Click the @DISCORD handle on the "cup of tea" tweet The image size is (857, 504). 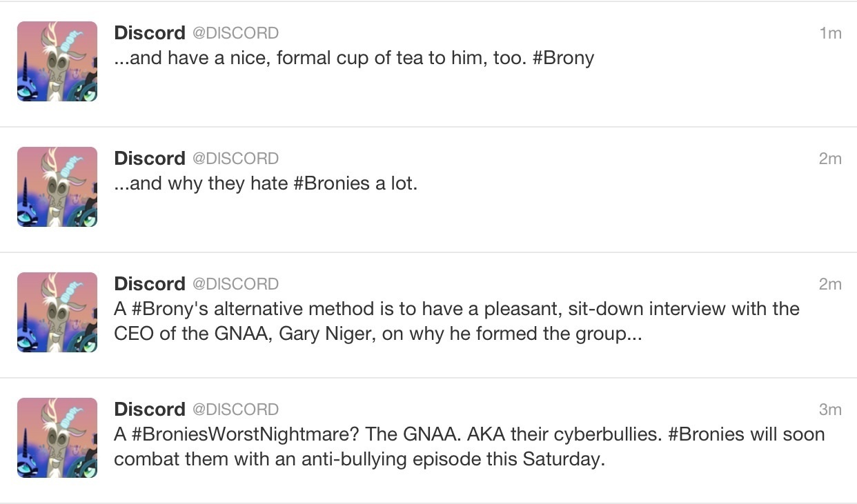click(x=235, y=33)
